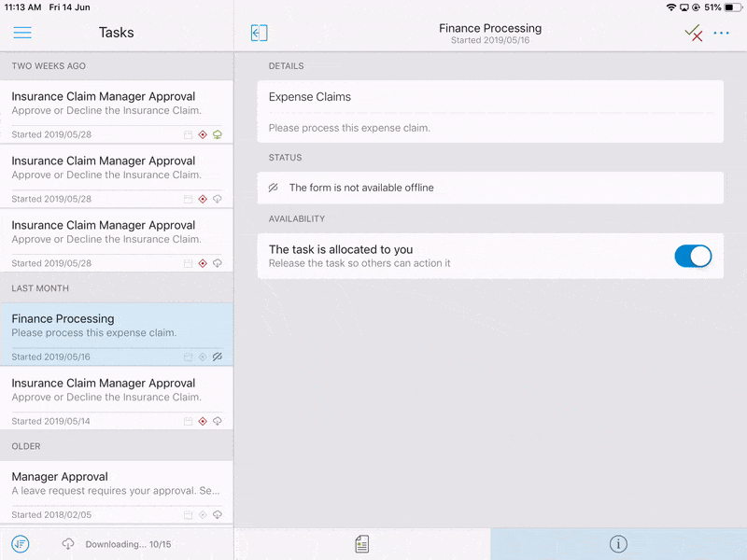The height and width of the screenshot is (560, 747).
Task: Open the blue ellipsis options menu
Action: point(723,33)
